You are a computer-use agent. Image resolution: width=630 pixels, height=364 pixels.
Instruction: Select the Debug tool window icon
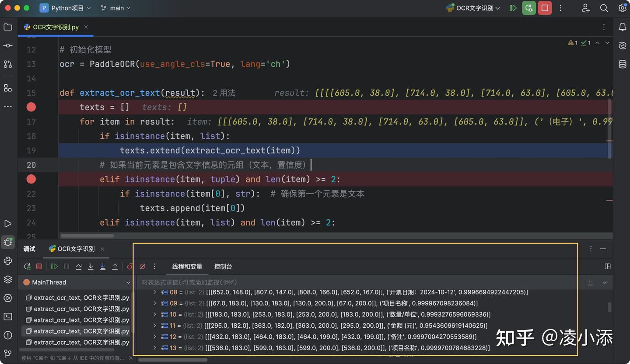(x=8, y=242)
